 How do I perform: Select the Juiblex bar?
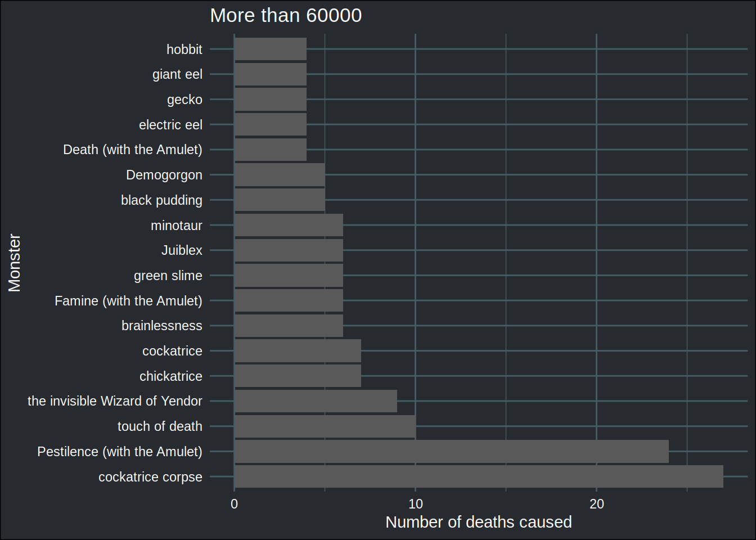(289, 250)
